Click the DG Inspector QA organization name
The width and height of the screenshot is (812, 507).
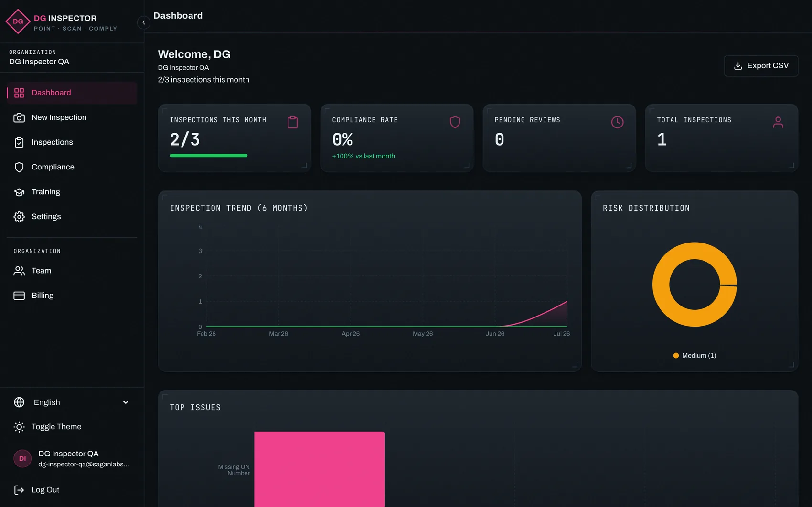pyautogui.click(x=39, y=62)
